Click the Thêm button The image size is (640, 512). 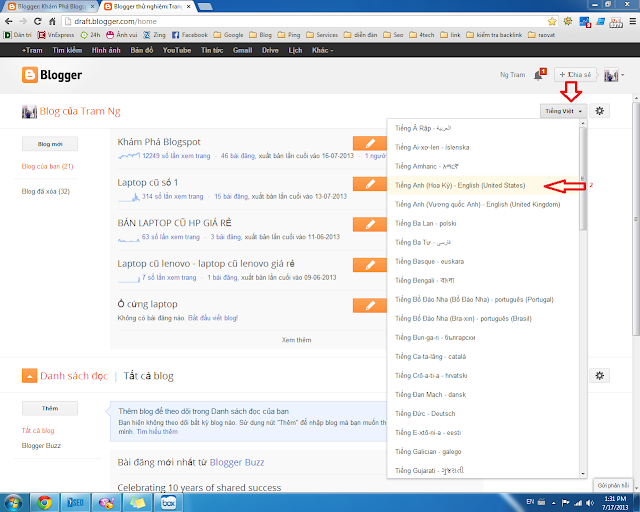tap(50, 408)
